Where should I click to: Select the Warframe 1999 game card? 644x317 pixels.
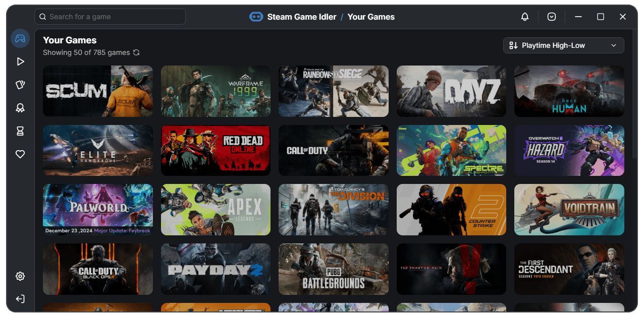tap(216, 91)
